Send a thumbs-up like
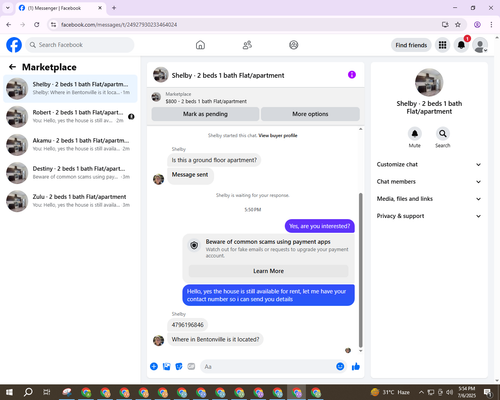The height and width of the screenshot is (400, 500). [x=356, y=367]
